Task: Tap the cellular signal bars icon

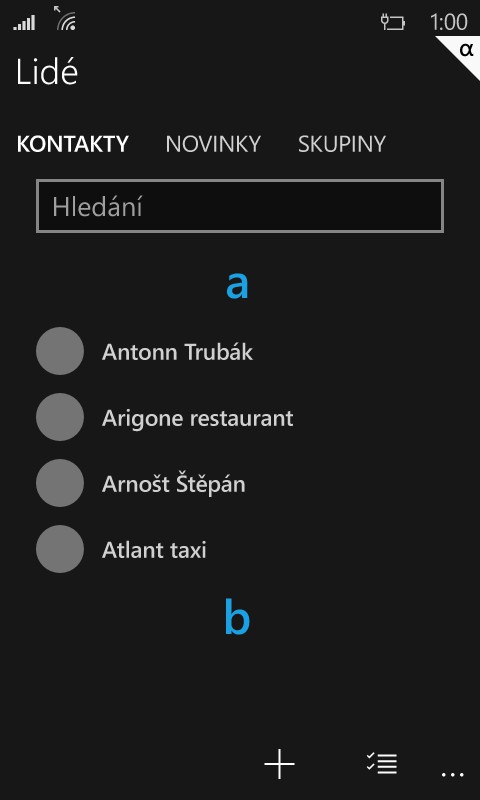Action: [x=24, y=22]
